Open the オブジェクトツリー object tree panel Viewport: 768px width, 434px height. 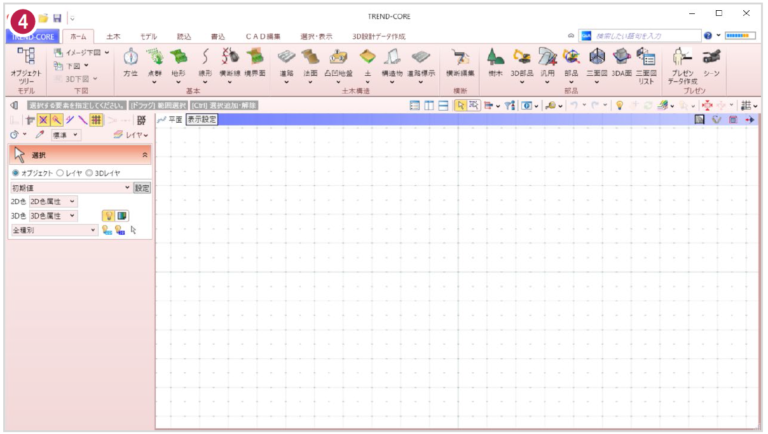[27, 62]
